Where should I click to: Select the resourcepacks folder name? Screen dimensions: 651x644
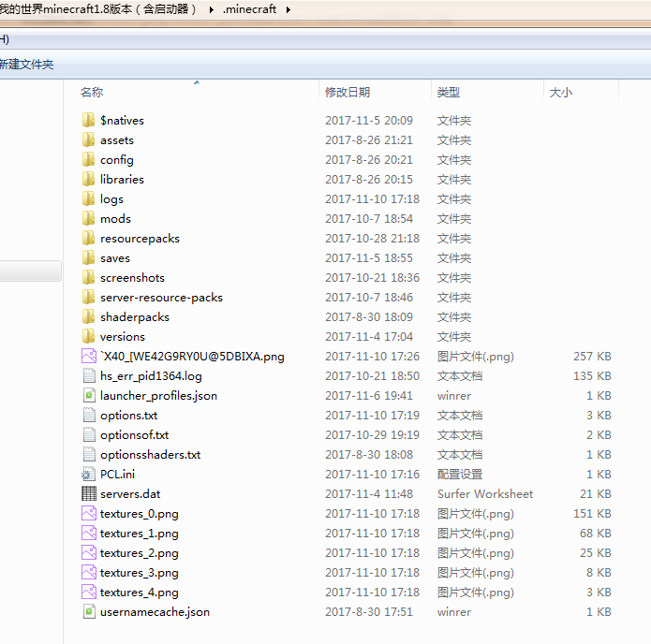pos(140,239)
